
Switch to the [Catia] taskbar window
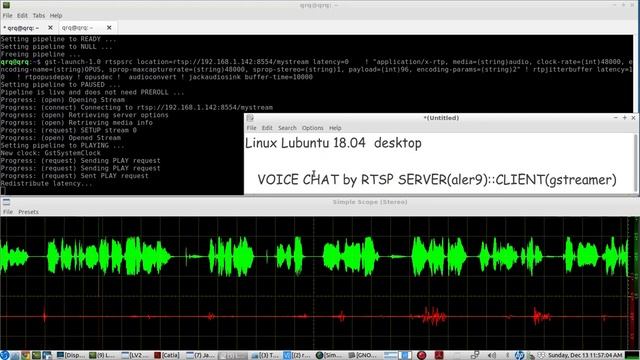point(167,355)
